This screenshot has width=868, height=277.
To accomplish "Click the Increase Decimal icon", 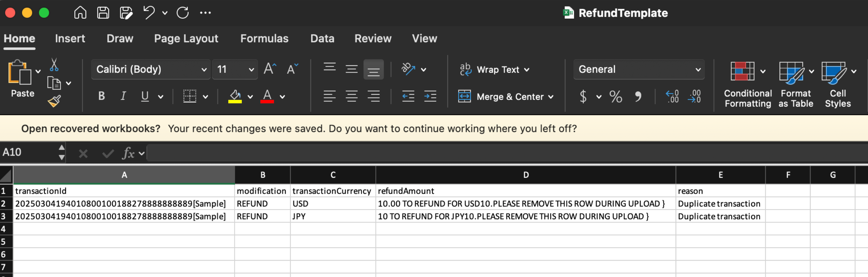I will coord(672,97).
